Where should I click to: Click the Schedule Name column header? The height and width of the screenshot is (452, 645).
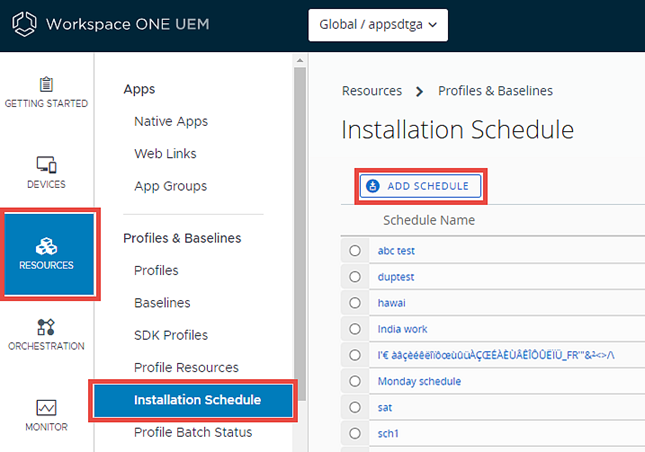(x=429, y=220)
